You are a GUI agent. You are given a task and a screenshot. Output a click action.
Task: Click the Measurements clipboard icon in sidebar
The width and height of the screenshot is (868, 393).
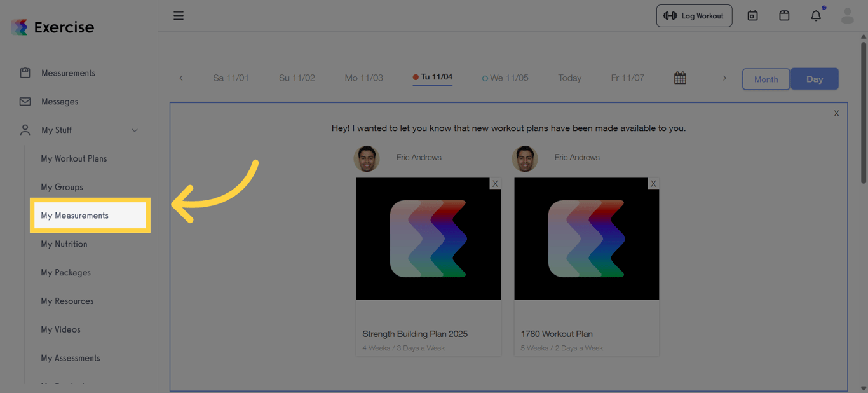(25, 72)
